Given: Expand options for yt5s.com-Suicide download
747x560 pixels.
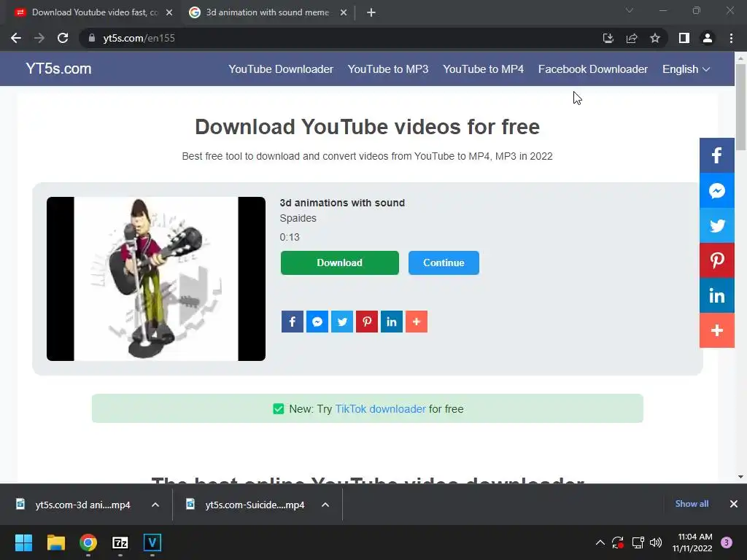Looking at the screenshot, I should click(x=325, y=505).
